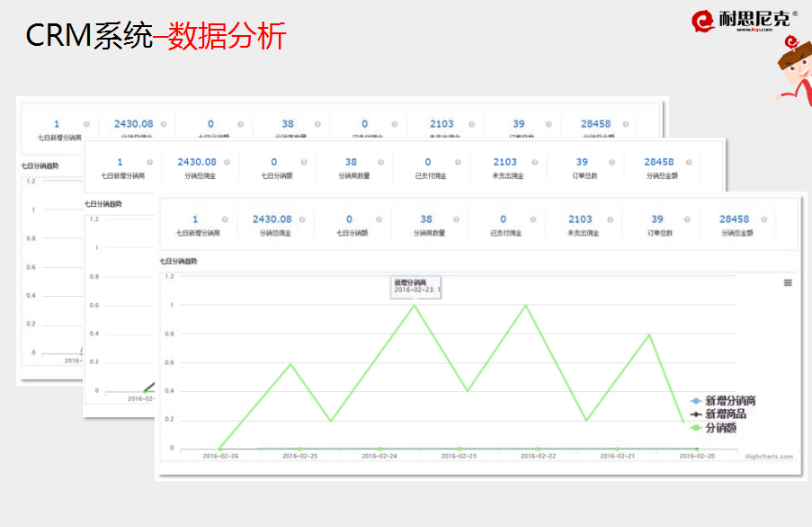Click info icon beside 已支付佣金 in front dashboard
The image size is (812, 527).
[x=533, y=219]
